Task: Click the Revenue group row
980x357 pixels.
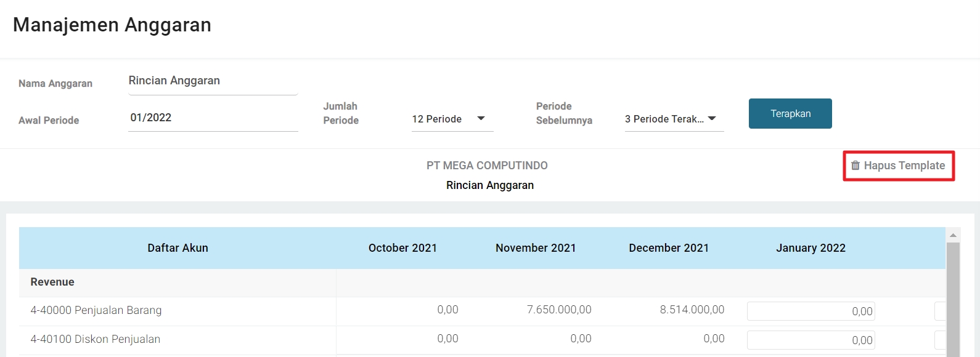Action: click(x=52, y=282)
